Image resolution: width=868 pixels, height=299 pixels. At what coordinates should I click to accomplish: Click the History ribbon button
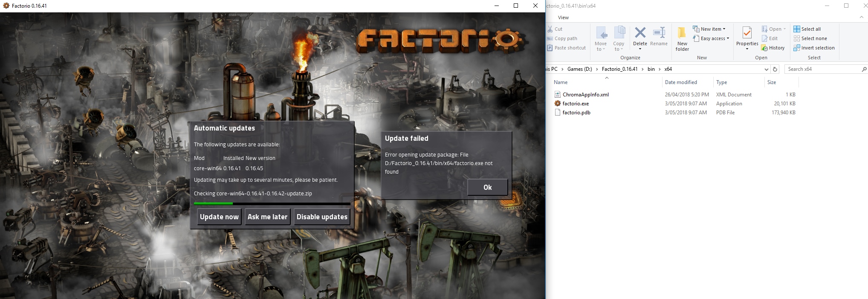773,48
